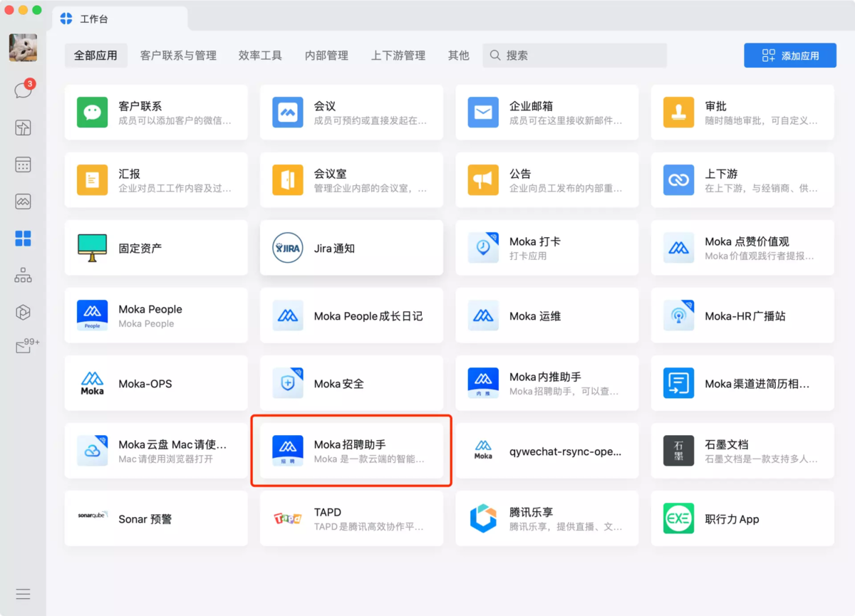Launch the Jira通知 app icon
855x616 pixels.
pos(288,248)
